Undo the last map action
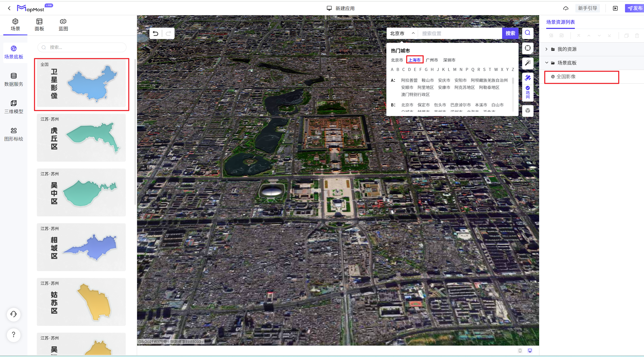644x357 pixels. coord(156,33)
